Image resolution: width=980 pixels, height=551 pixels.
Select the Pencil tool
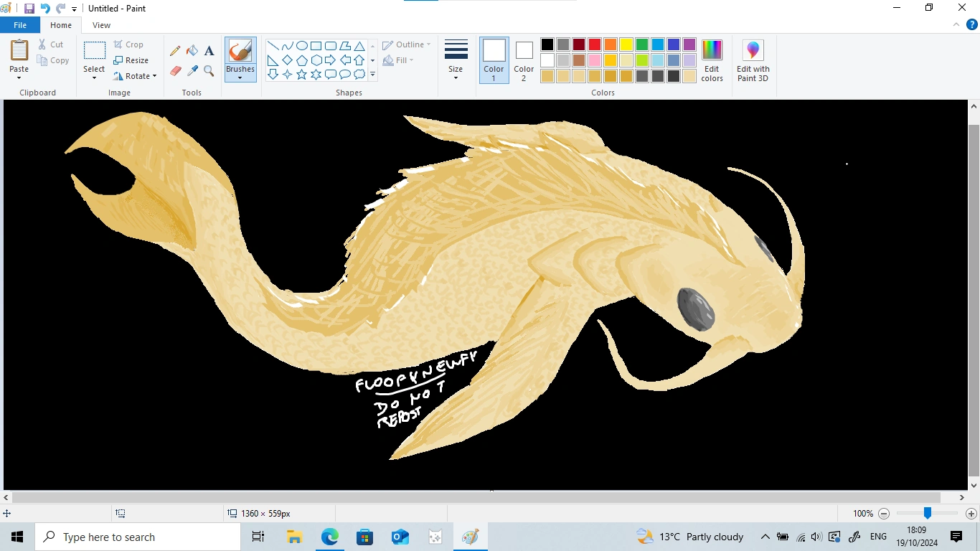175,51
